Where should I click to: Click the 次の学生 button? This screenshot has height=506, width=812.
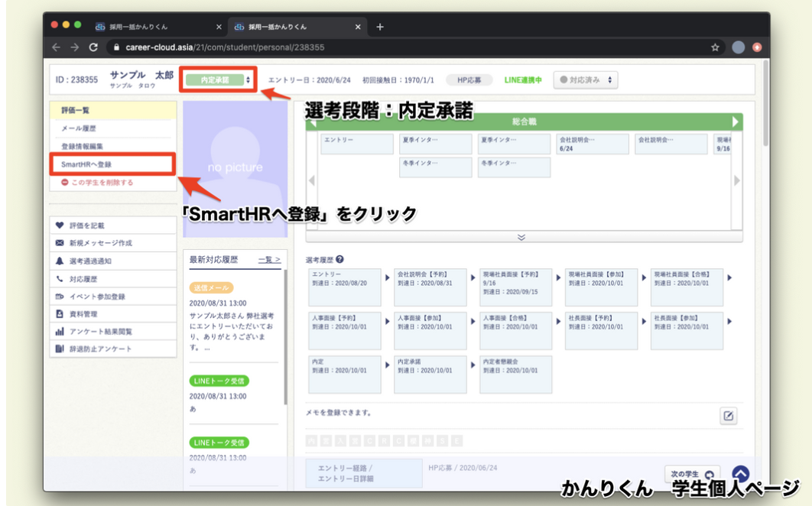[x=691, y=474]
